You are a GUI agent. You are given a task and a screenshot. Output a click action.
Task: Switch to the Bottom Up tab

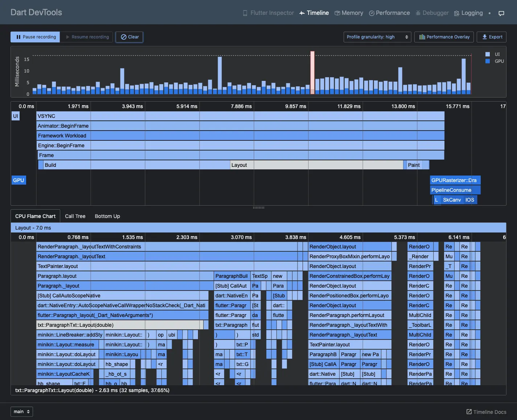tap(107, 216)
